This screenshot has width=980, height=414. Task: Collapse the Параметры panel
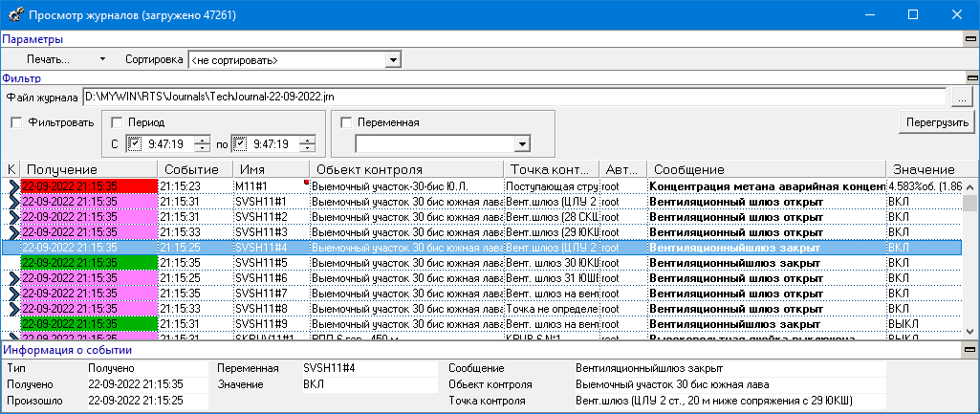click(x=971, y=39)
